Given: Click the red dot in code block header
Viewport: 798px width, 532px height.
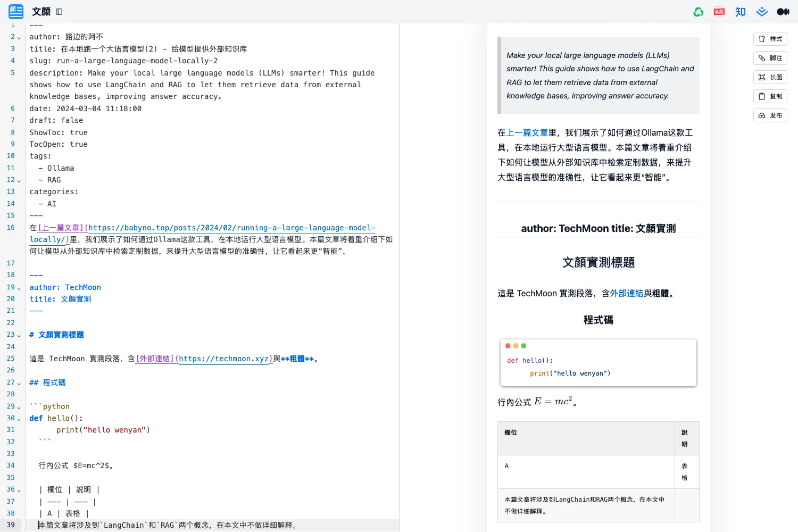Looking at the screenshot, I should 508,346.
